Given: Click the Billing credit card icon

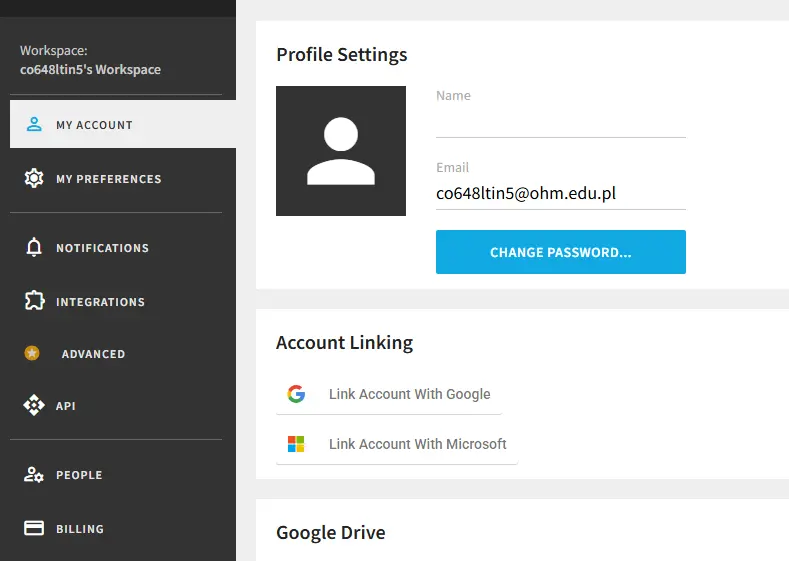Looking at the screenshot, I should click(x=34, y=528).
